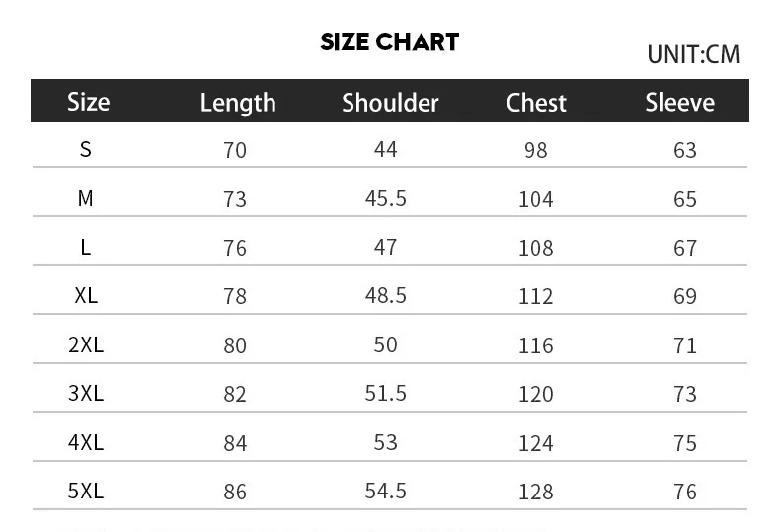Select sleeve value 69 for XL
The width and height of the screenshot is (780, 532).
click(685, 296)
